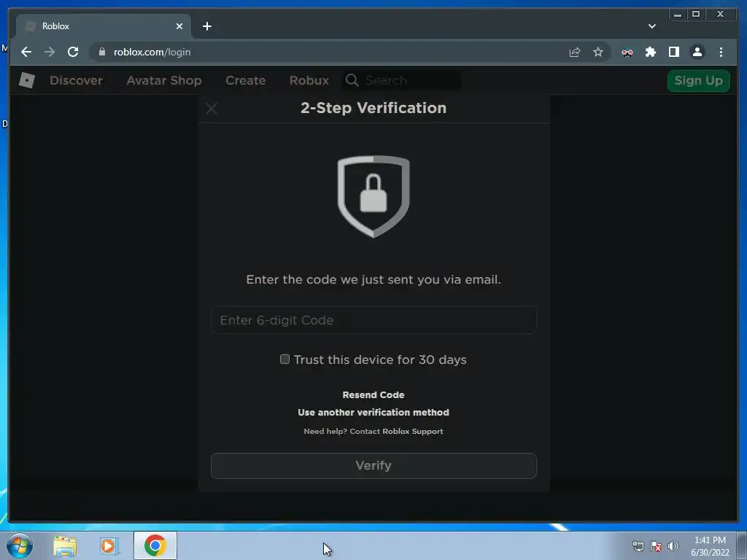Click the share page icon in address bar
Screen dimensions: 747x560
[x=575, y=52]
